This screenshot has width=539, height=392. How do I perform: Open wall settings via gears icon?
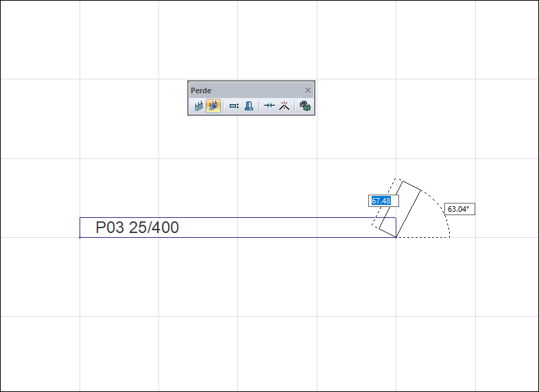coord(305,106)
